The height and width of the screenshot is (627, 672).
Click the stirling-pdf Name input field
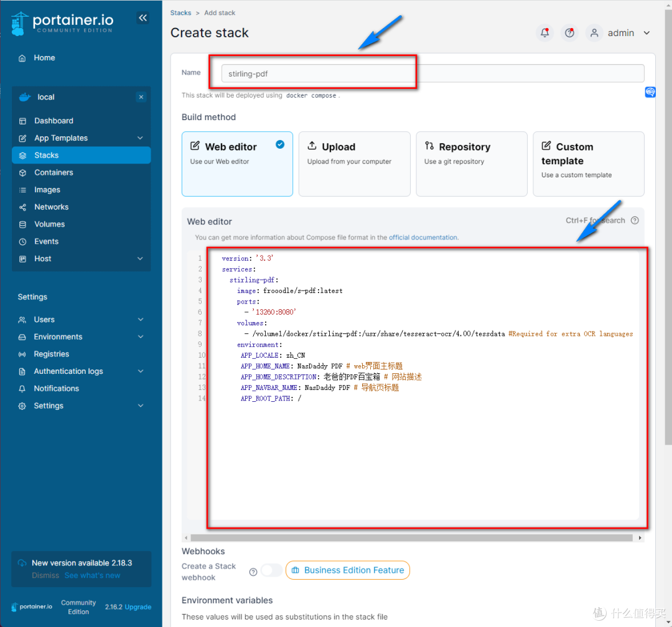click(318, 73)
